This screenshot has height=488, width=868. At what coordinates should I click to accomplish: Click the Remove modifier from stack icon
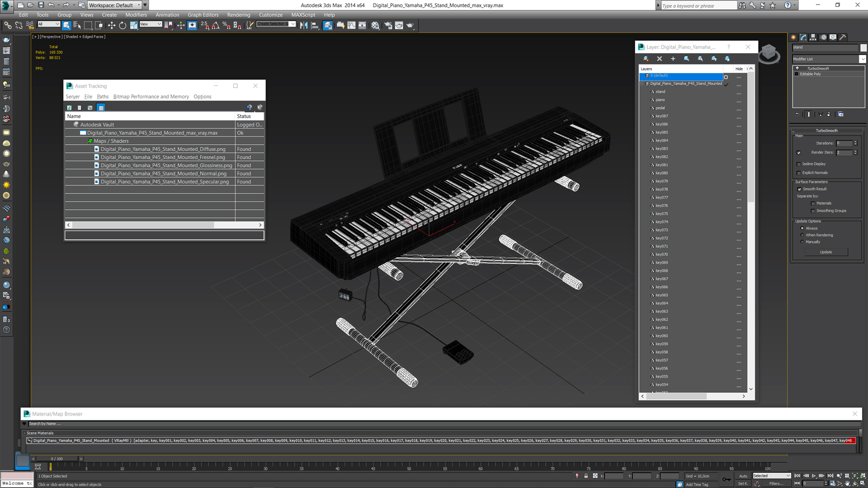point(829,114)
